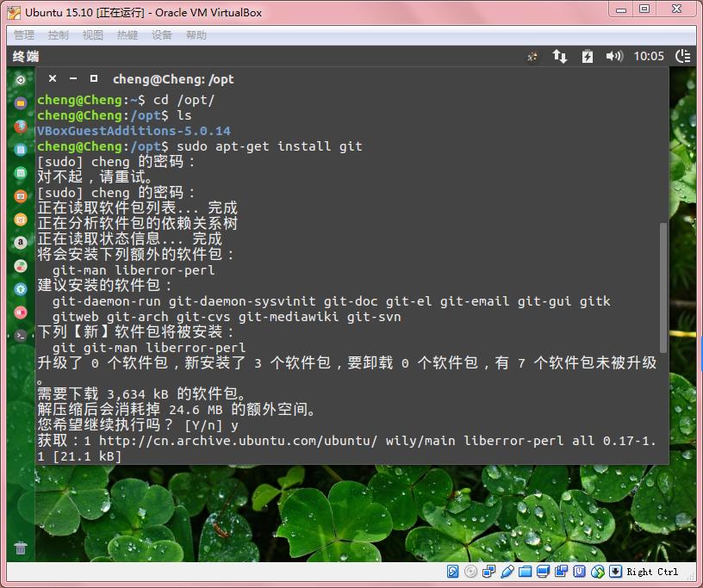Open the sound volume indicator
Viewport: 703px width, 588px height.
(x=614, y=57)
